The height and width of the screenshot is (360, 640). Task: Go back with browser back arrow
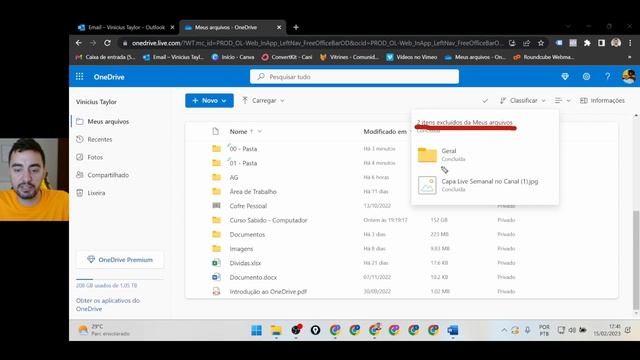tap(79, 43)
